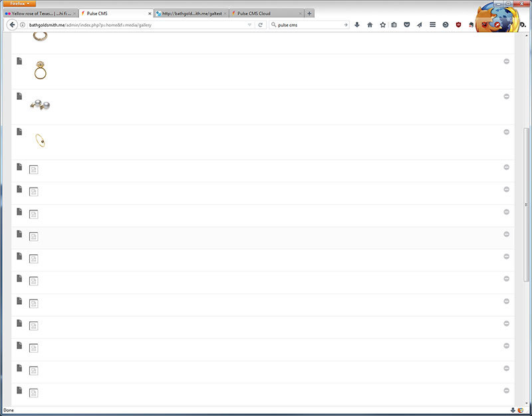Open the URL bar history dropdown arrow
532x416 pixels.
click(249, 25)
